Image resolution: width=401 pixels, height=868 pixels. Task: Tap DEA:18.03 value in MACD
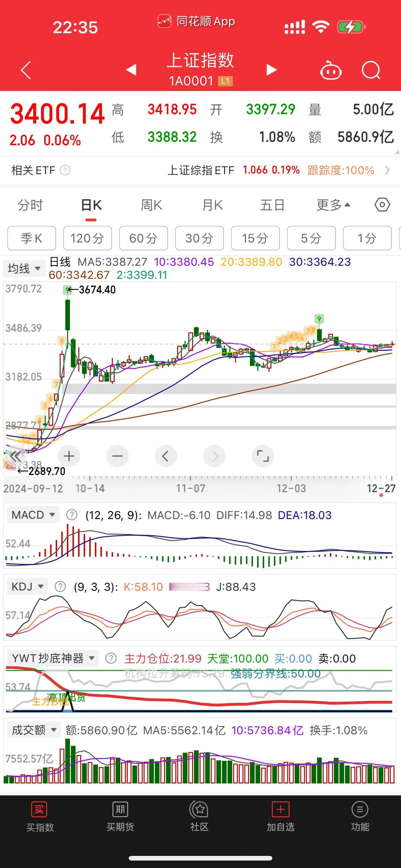point(305,515)
